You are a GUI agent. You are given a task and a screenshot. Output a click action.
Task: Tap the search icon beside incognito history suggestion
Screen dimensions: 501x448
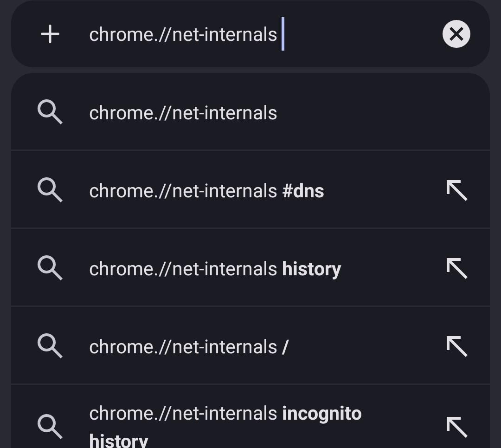pyautogui.click(x=50, y=427)
